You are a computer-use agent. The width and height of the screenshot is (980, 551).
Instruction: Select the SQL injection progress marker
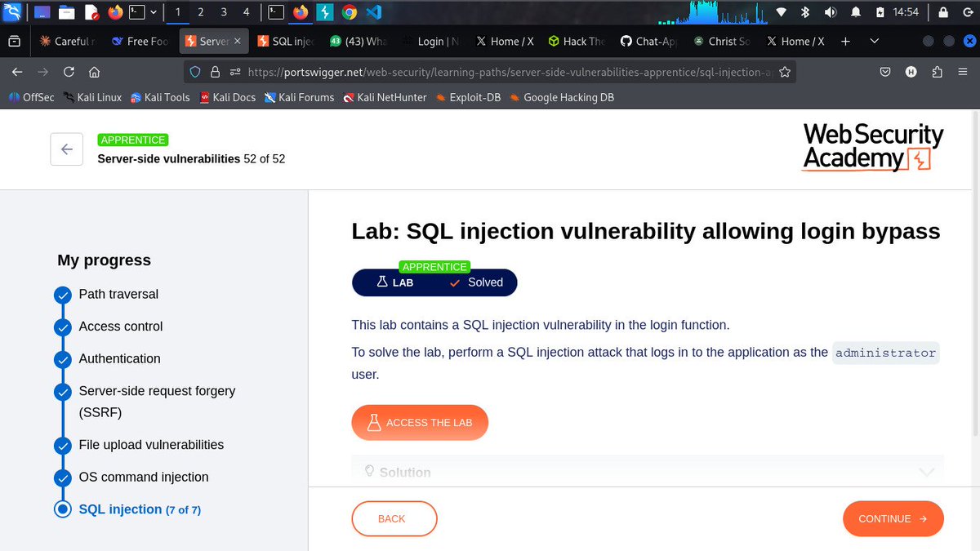[x=63, y=509]
